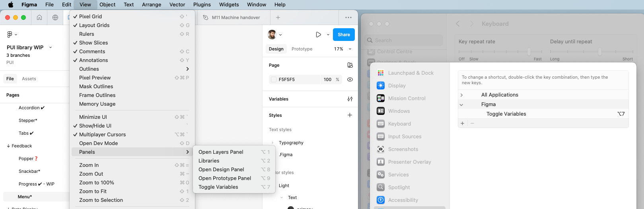
Task: Select the Accordion page
Action: click(32, 108)
